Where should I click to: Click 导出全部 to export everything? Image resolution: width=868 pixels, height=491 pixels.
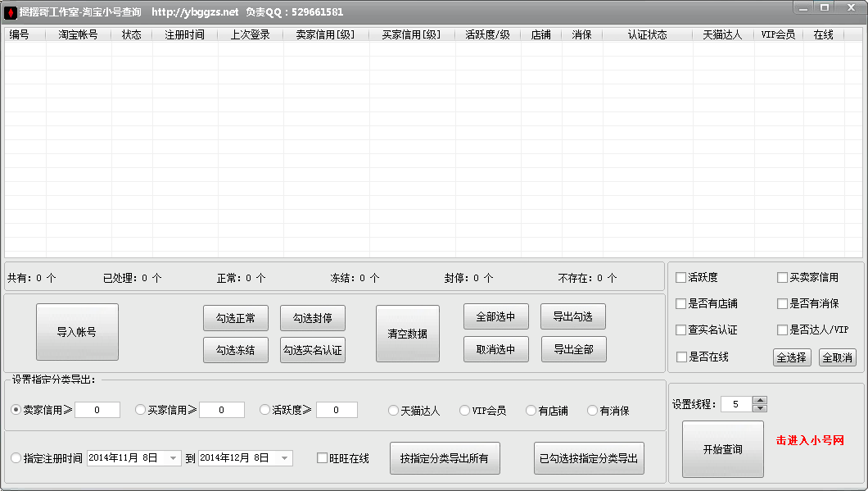click(572, 348)
